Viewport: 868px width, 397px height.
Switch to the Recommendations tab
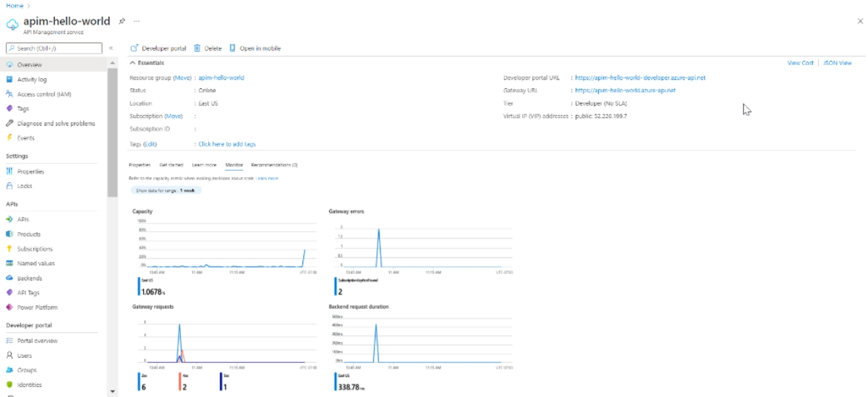coord(274,165)
